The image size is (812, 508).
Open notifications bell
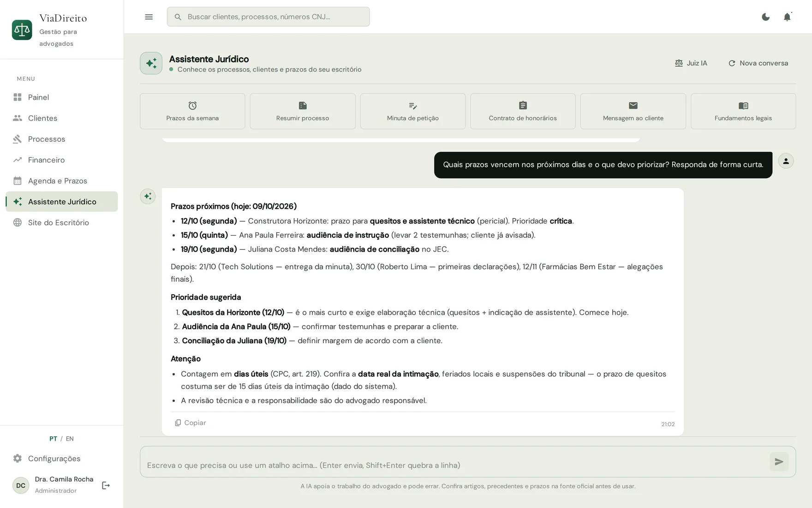point(787,17)
